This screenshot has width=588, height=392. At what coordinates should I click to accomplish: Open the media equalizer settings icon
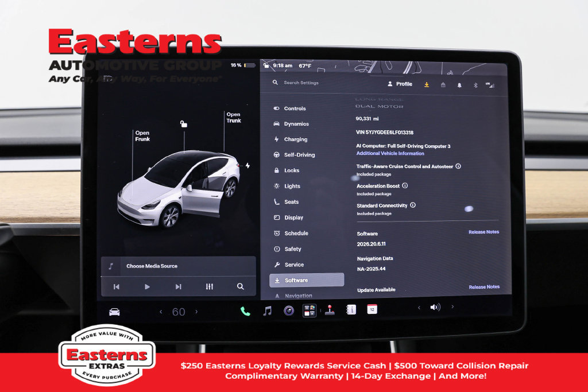click(209, 287)
